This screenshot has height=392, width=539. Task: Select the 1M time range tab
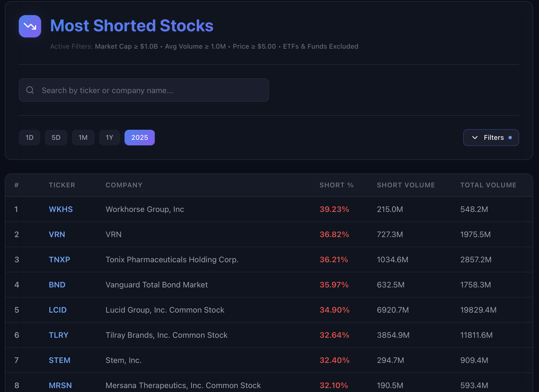(x=83, y=138)
